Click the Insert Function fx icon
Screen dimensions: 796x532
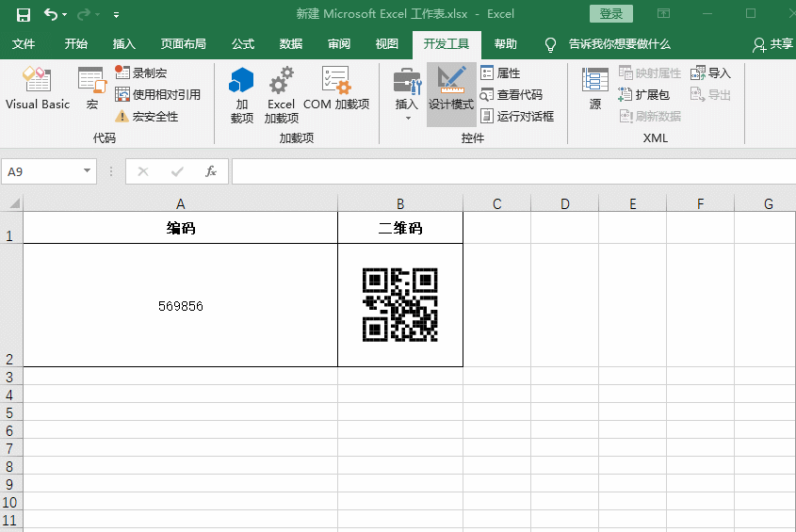point(211,171)
